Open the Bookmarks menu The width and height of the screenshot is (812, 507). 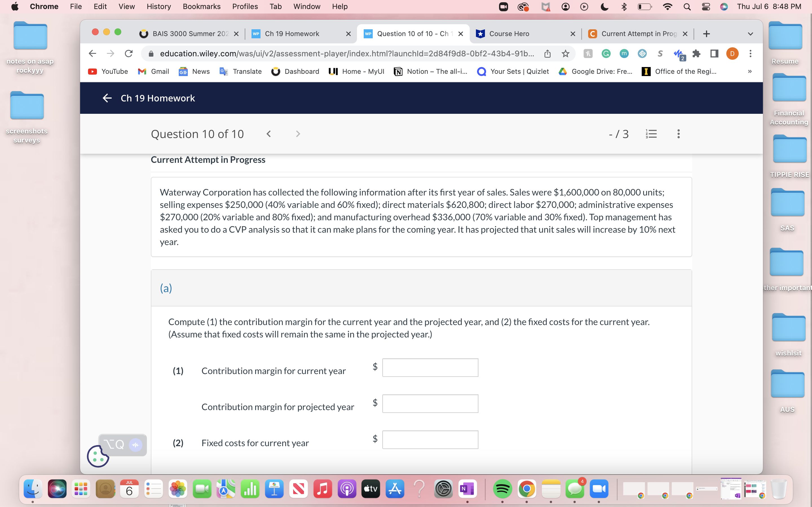click(x=202, y=6)
